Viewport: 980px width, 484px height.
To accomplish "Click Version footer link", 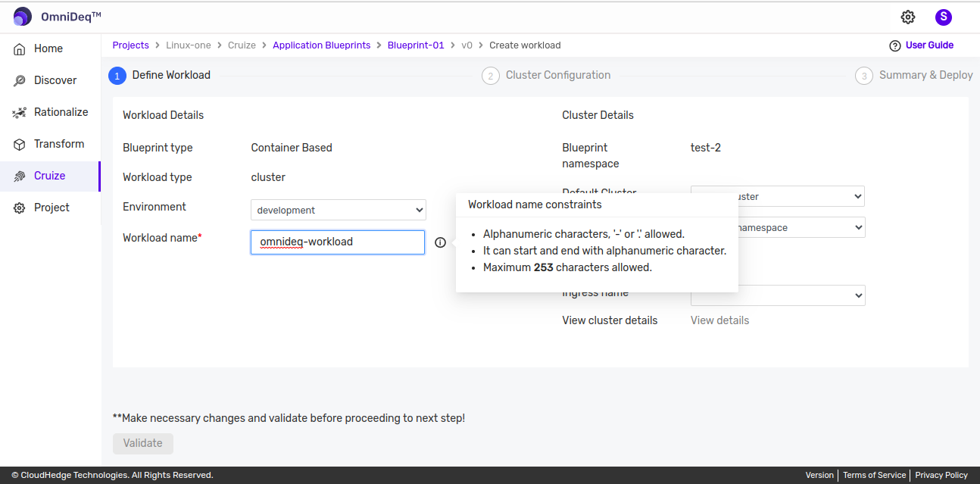I will (x=819, y=475).
